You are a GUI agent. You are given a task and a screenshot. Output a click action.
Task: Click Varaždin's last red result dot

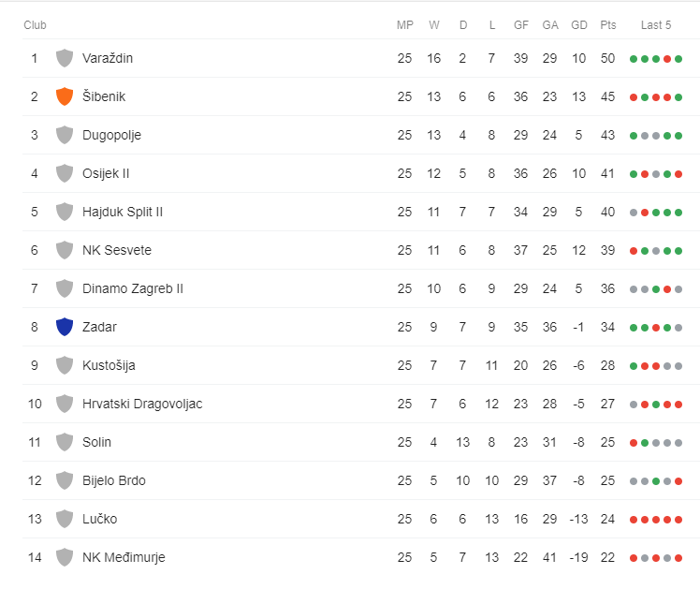667,59
